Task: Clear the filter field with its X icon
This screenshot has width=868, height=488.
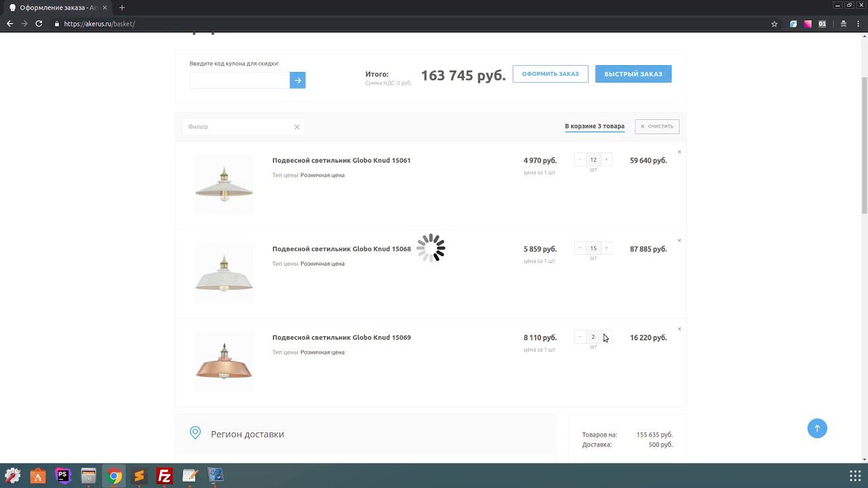Action: point(296,127)
